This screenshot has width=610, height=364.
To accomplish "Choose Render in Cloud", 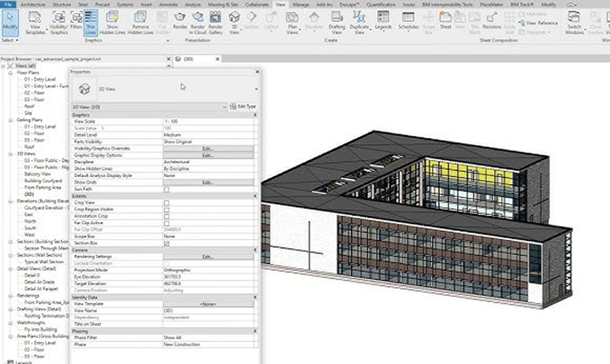I will pyautogui.click(x=198, y=23).
